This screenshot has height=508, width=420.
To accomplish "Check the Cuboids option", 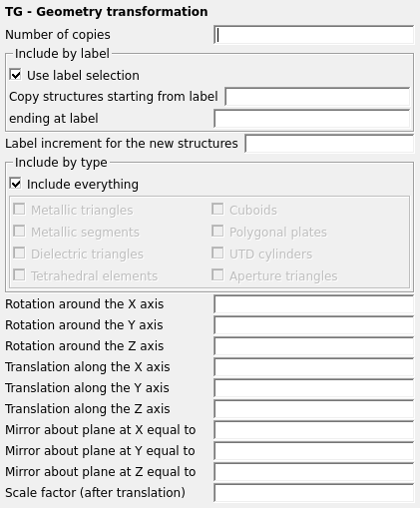I will tap(217, 210).
